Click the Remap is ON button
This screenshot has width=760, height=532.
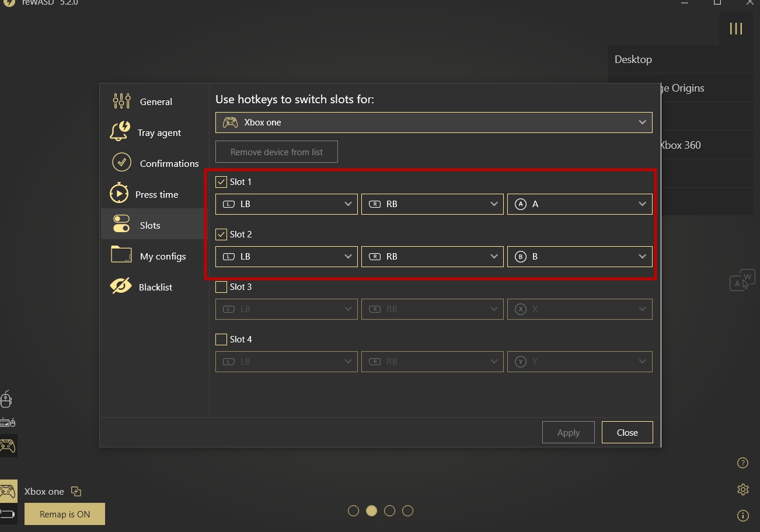pyautogui.click(x=65, y=514)
